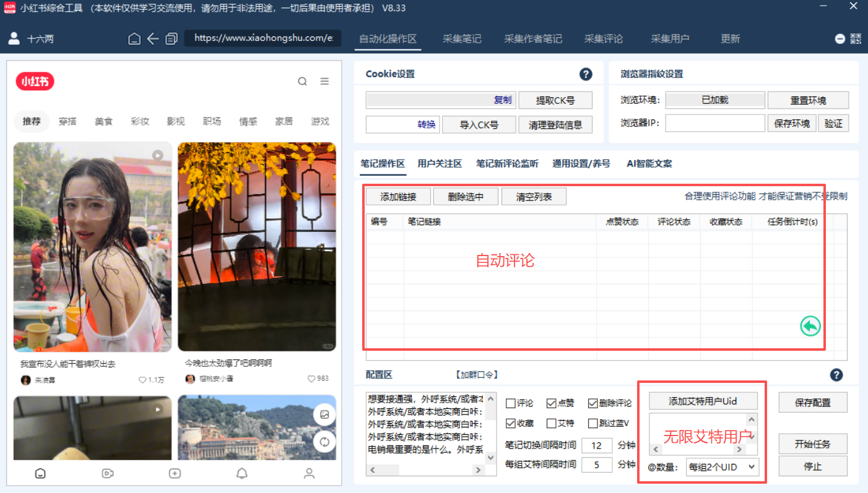Toggle the 点赞 checkbox

[552, 403]
